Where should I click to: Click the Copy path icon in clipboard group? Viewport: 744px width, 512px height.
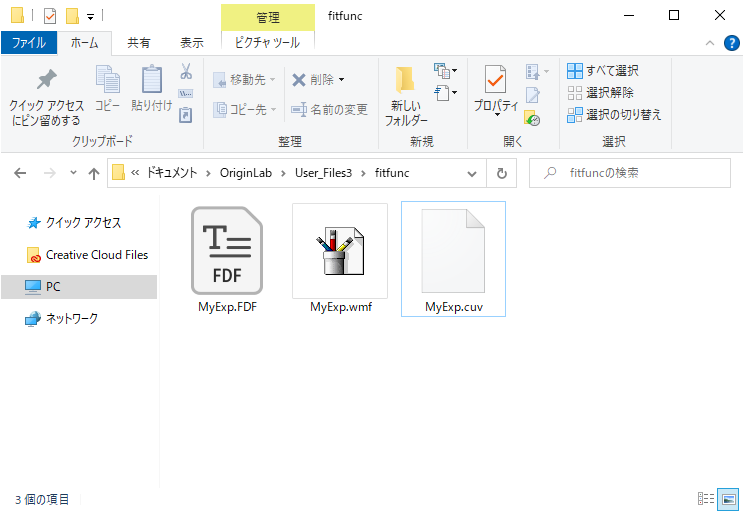[186, 93]
